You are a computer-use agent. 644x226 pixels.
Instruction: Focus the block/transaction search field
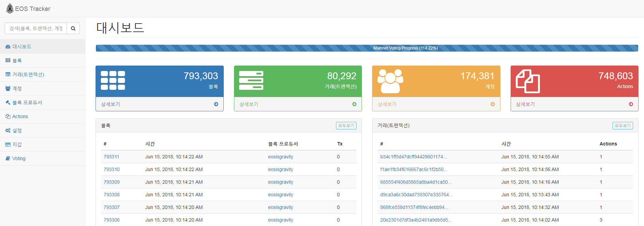(36, 28)
